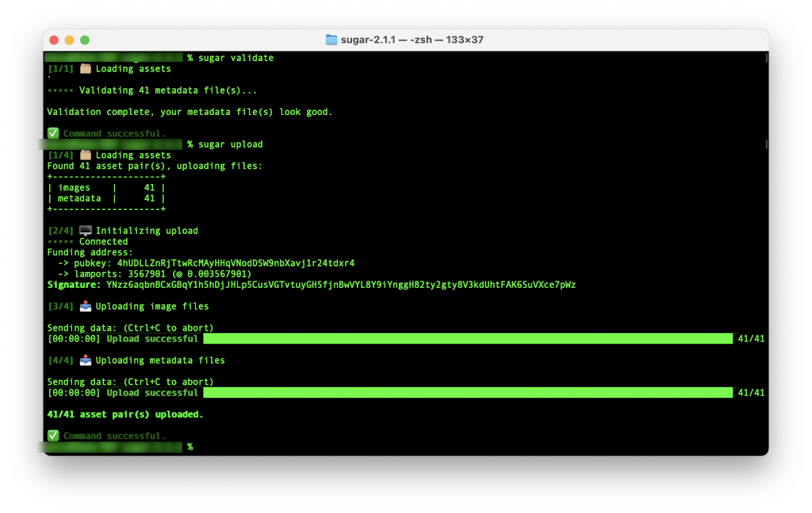
Task: Click the outbox icon beside "Uploading image files"
Action: pyautogui.click(x=86, y=307)
